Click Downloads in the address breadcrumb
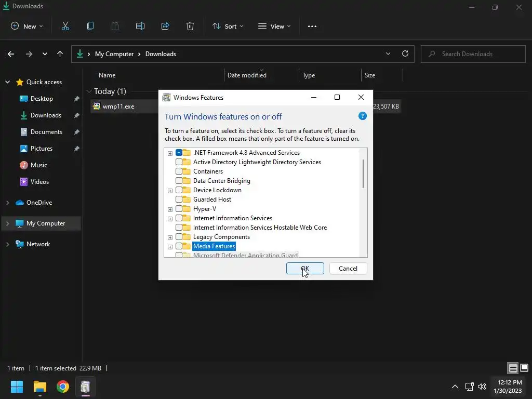This screenshot has height=399, width=532. [161, 54]
